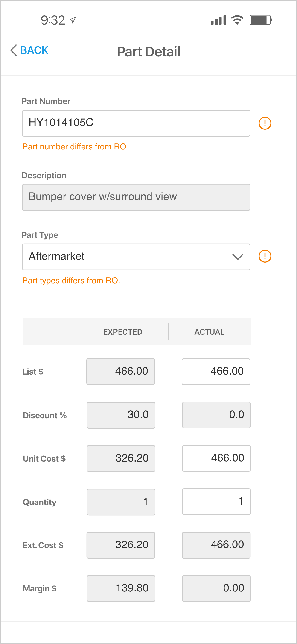Click the Actual Margin $ value
This screenshot has height=644, width=297.
[216, 588]
